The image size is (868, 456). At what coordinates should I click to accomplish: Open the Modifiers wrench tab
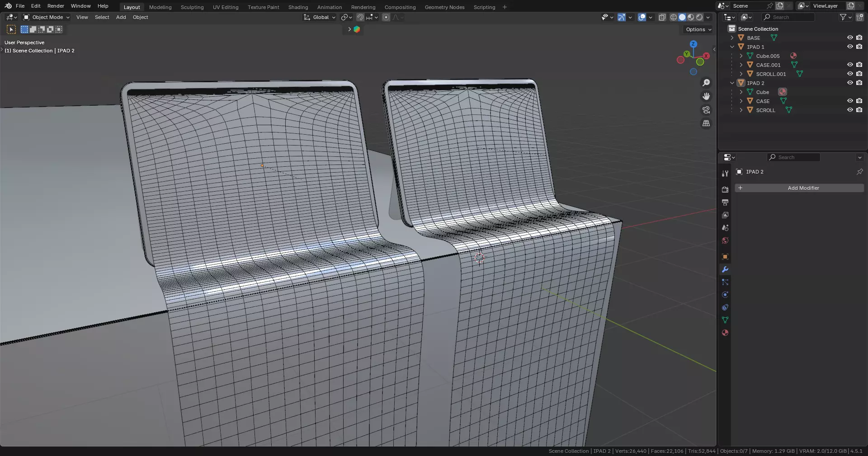pos(725,269)
